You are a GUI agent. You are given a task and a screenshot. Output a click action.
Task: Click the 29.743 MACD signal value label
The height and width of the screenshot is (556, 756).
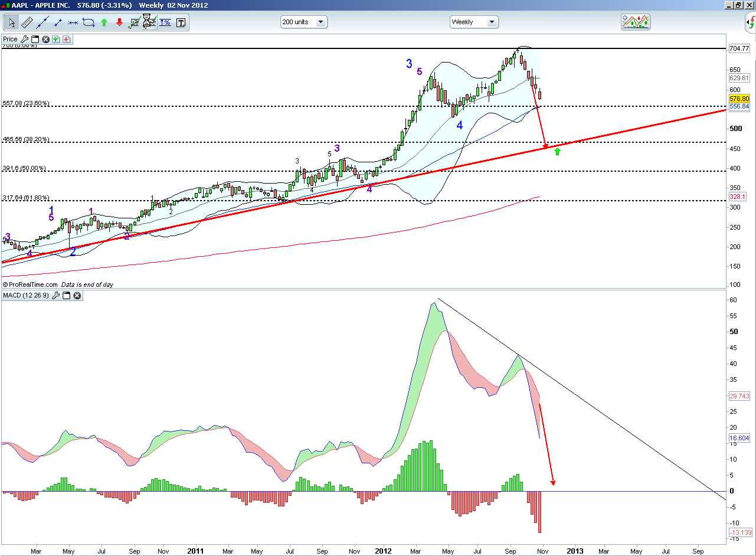click(739, 397)
